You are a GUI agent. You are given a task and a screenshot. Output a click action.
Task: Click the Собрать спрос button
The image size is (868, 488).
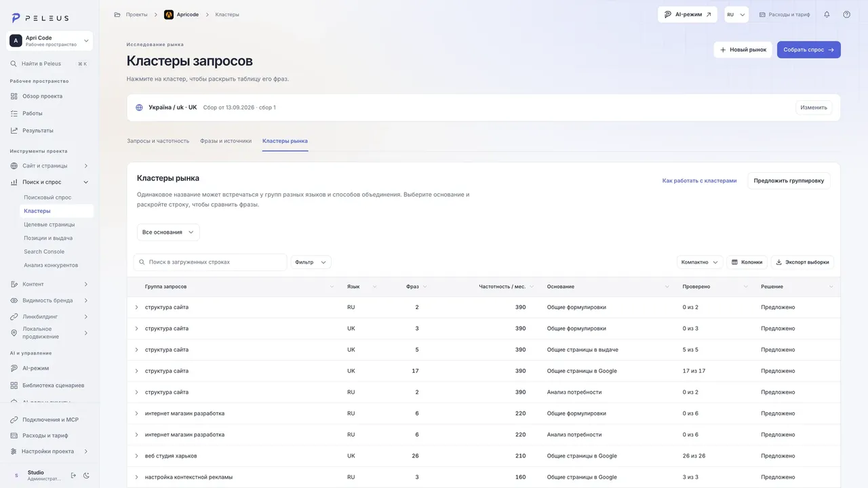[808, 49]
